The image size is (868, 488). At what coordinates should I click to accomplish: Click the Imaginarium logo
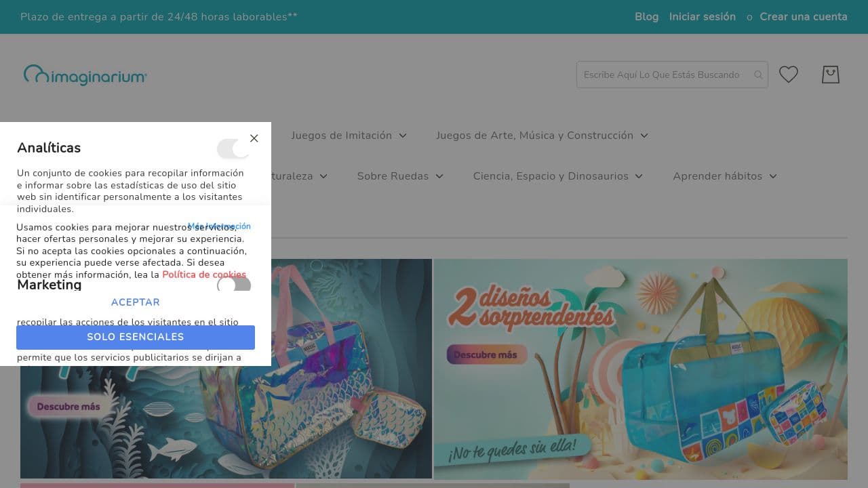pyautogui.click(x=85, y=75)
